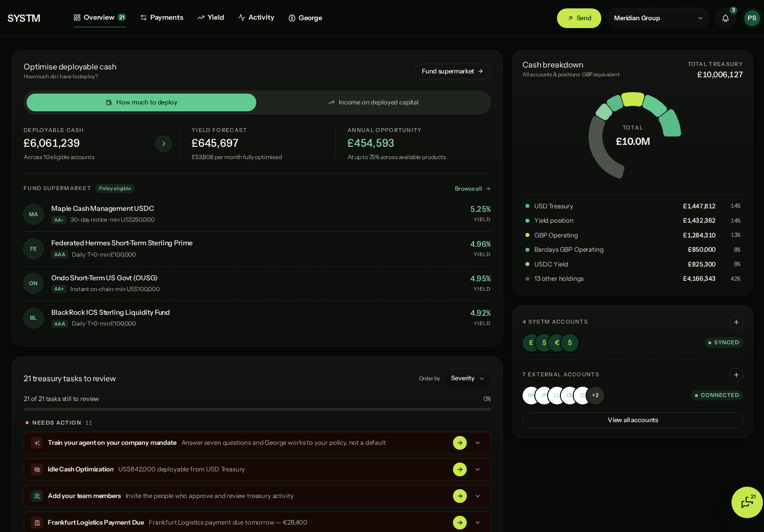Click the SYNCED status badge

(x=724, y=343)
